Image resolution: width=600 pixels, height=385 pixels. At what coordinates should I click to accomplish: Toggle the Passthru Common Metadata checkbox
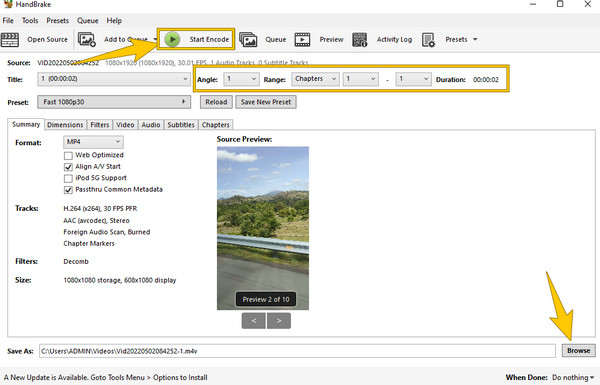point(68,190)
